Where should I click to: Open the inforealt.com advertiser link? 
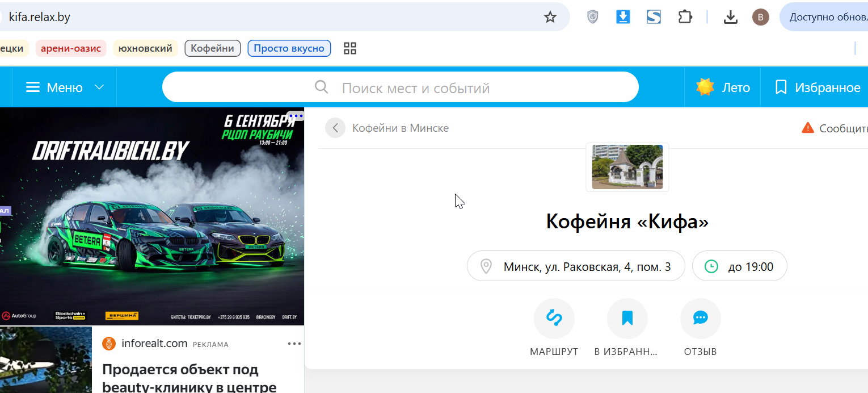point(154,344)
